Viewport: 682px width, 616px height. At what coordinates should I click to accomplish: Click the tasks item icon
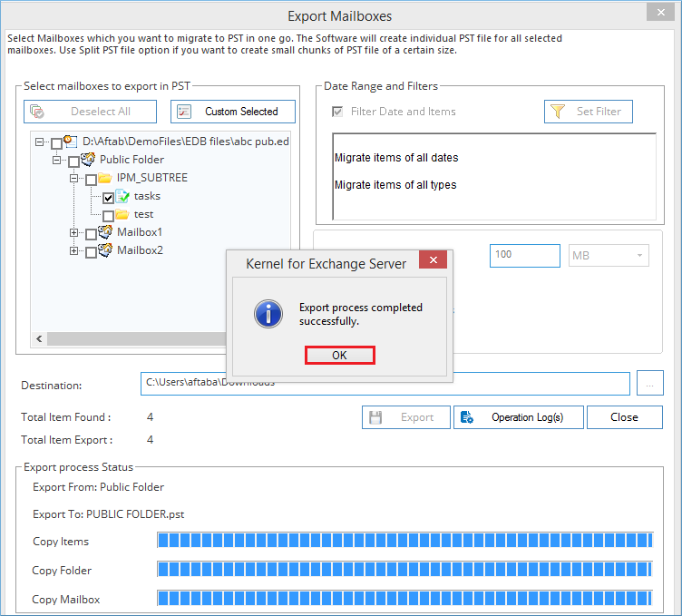(x=122, y=196)
